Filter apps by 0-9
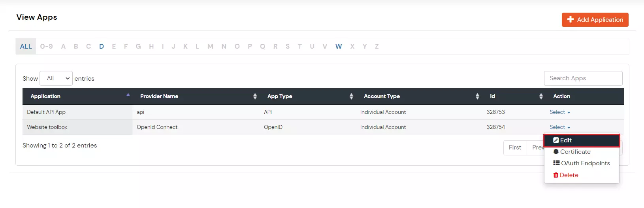 pyautogui.click(x=47, y=46)
